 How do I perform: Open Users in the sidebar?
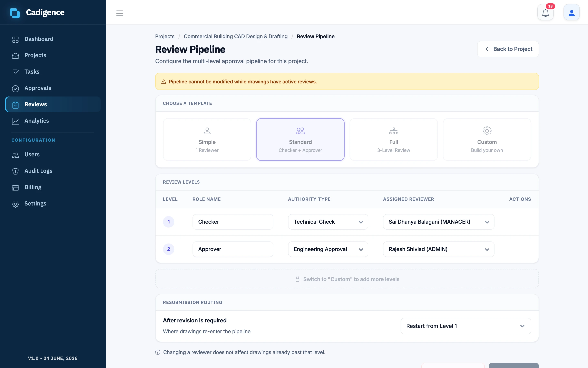tap(53, 155)
